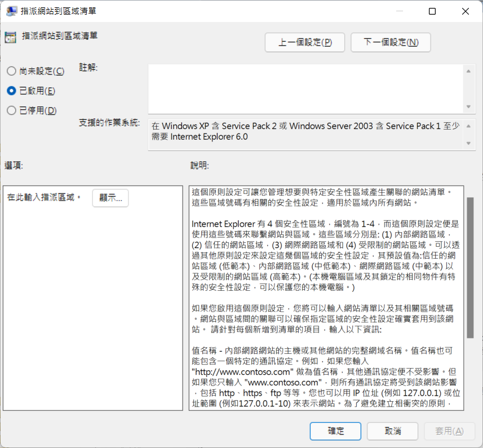Go to previous setting with 上一個設定

click(x=305, y=42)
